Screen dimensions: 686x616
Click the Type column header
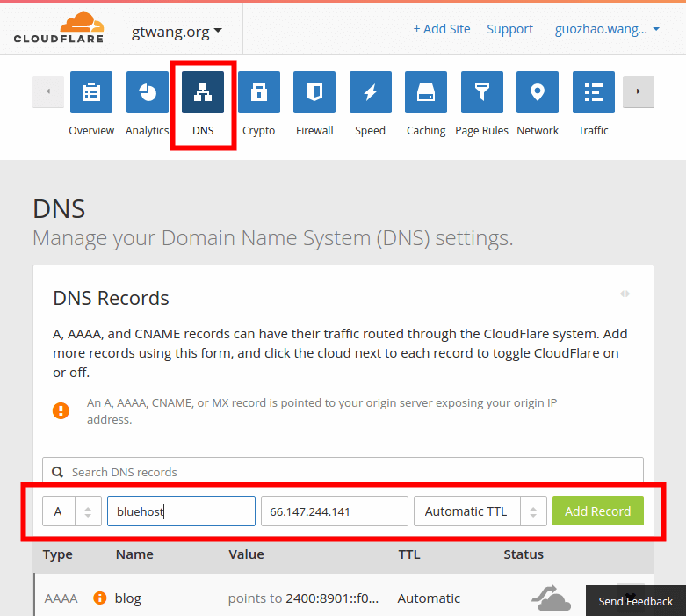[58, 554]
